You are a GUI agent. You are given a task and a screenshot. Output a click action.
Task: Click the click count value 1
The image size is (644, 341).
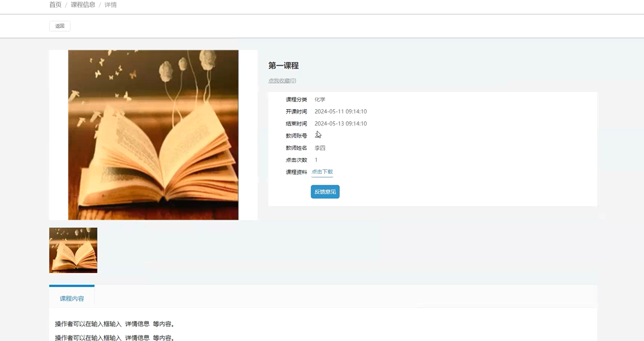click(x=316, y=160)
